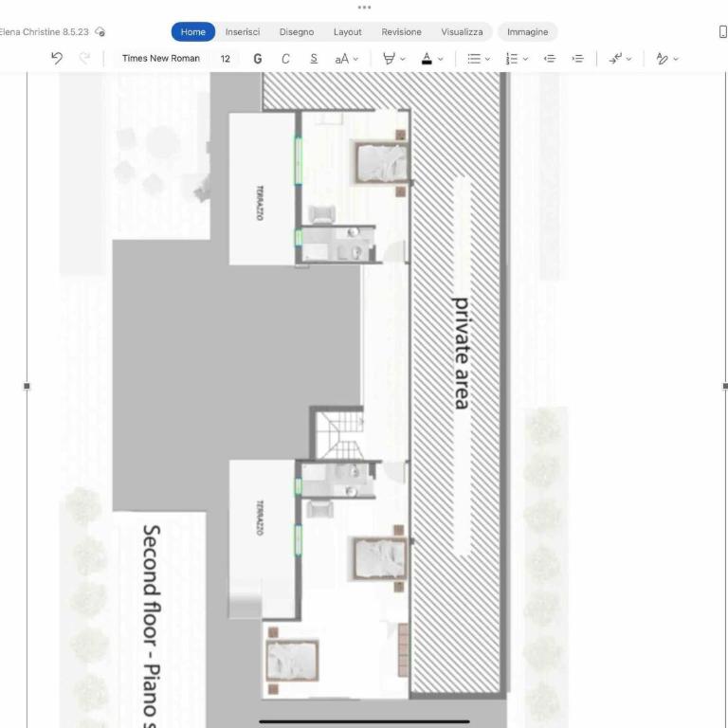Expand the paragraph direction dropdown
This screenshot has height=728, width=728.
(x=629, y=59)
